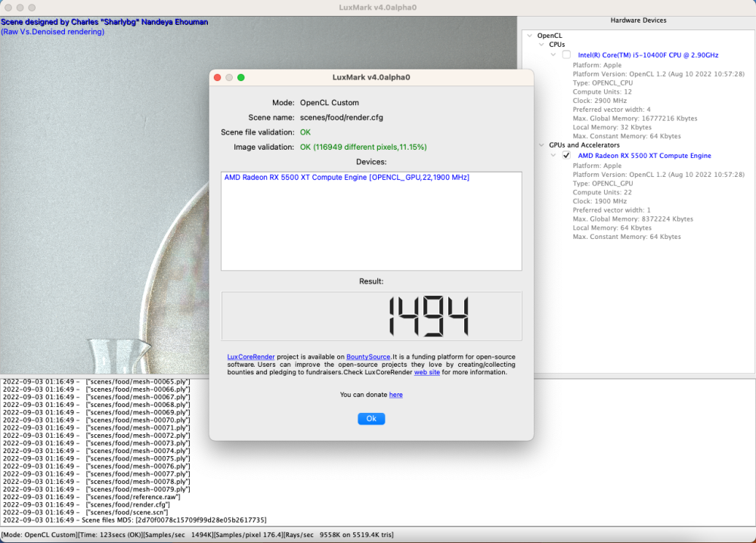
Task: Click 'Local Memory: 32 Kbytes' row
Action: (x=612, y=127)
